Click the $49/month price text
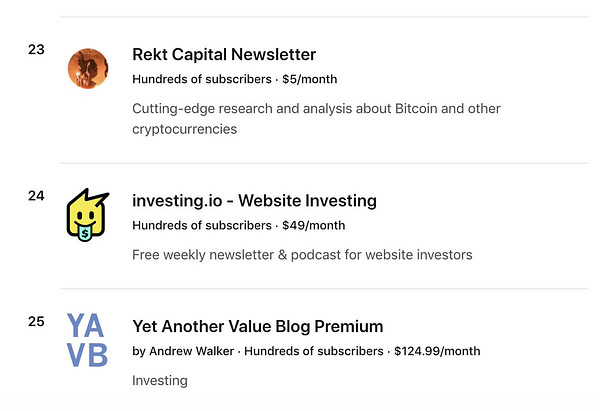 click(313, 225)
